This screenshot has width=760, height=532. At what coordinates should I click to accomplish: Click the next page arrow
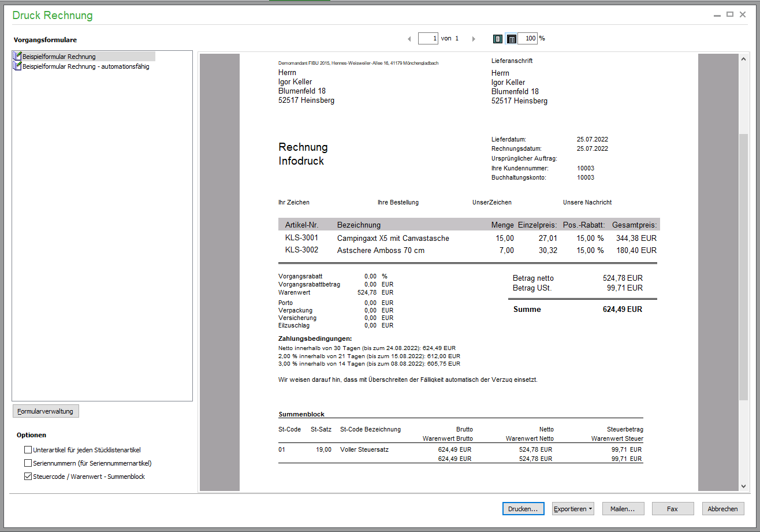coord(474,39)
